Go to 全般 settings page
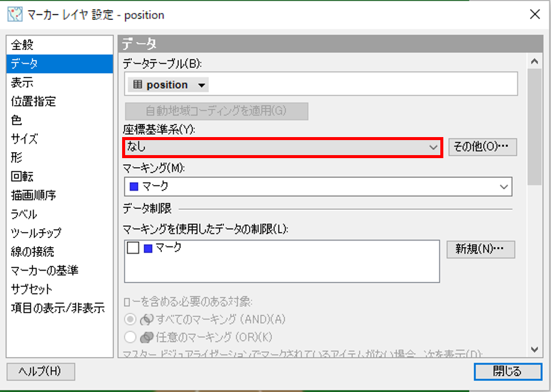551x392 pixels. (x=22, y=45)
